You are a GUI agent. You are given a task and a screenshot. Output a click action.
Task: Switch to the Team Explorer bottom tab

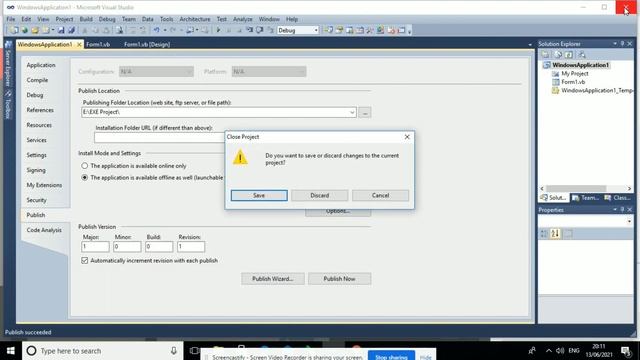click(x=586, y=198)
